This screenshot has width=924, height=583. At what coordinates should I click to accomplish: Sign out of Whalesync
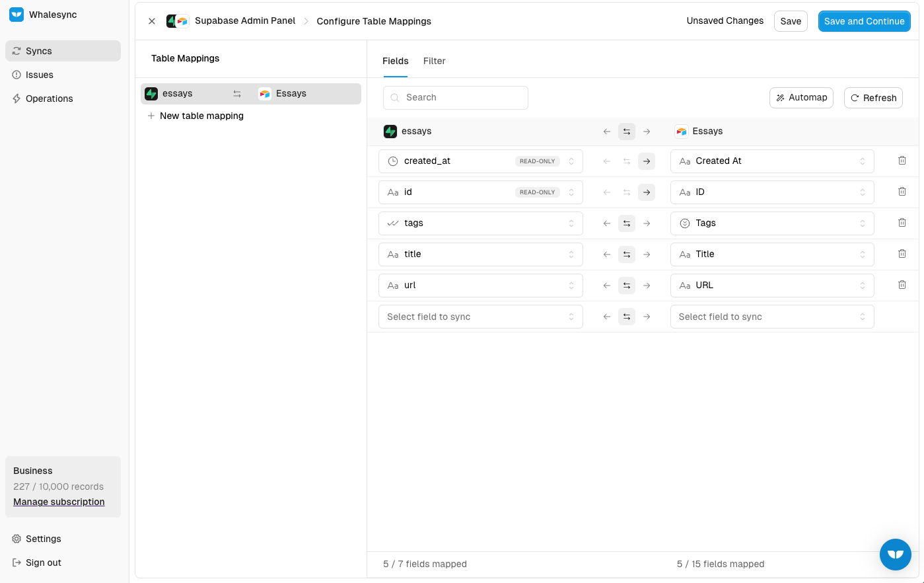[63, 563]
